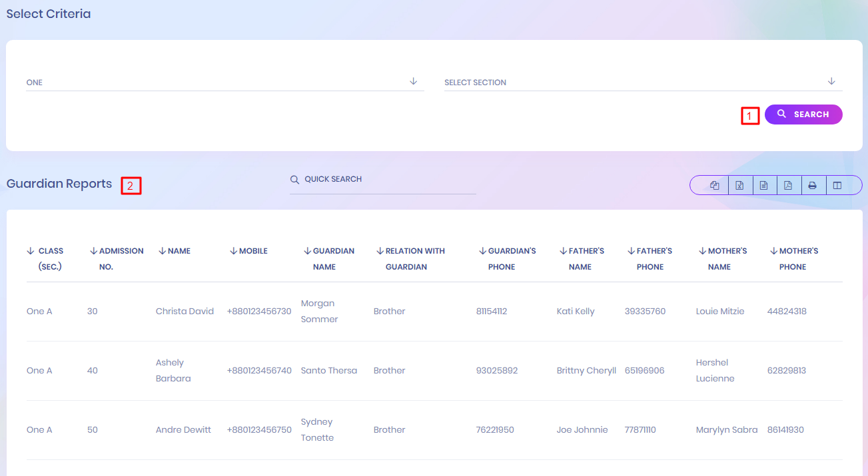868x476 pixels.
Task: Export the report as Excel
Action: 739,186
